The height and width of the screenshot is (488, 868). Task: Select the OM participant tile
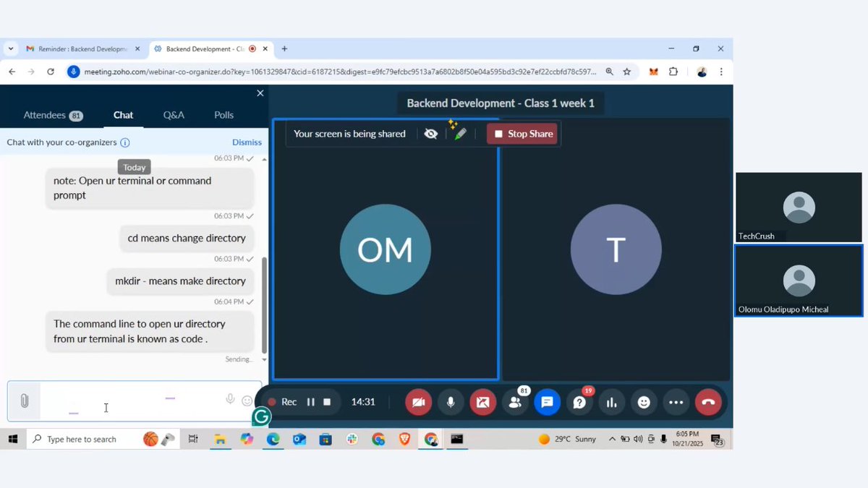(386, 249)
